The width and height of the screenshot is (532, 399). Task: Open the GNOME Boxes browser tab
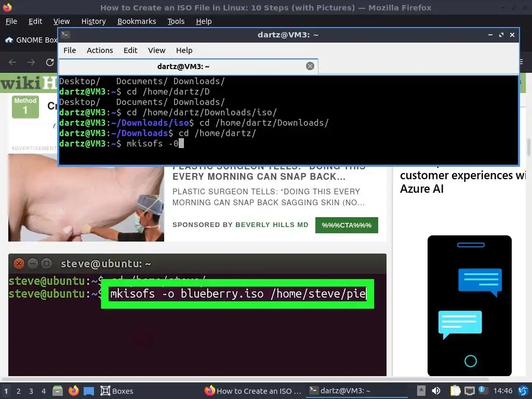[31, 40]
